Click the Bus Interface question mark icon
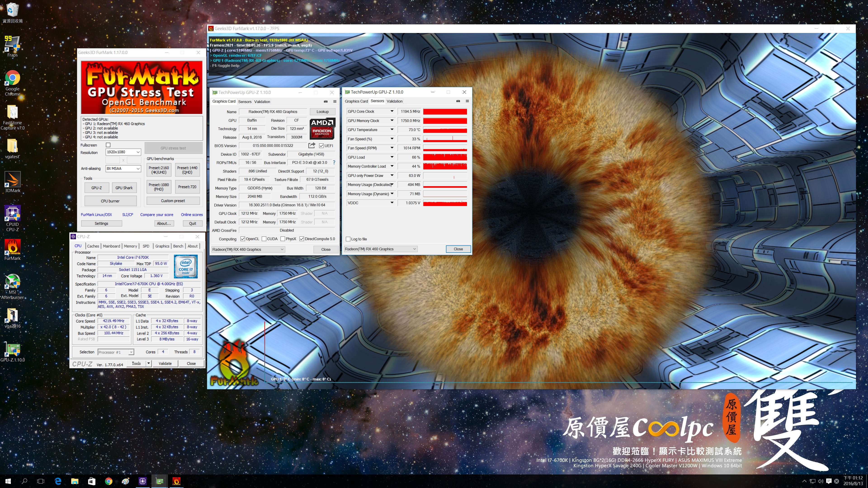The width and height of the screenshot is (868, 488). coord(334,162)
